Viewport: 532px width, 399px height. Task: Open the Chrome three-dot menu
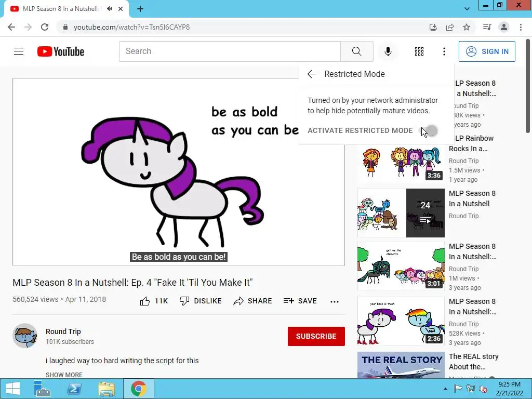point(521,27)
